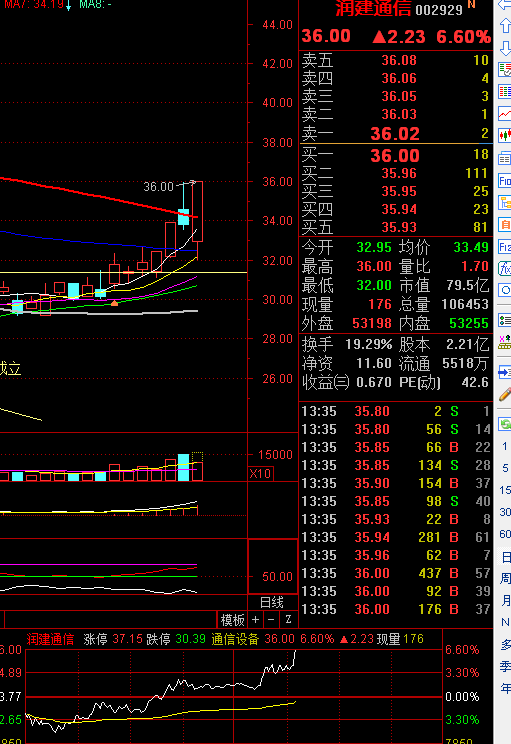Click the up arrow in right toolbar
The width and height of the screenshot is (511, 744).
click(505, 26)
